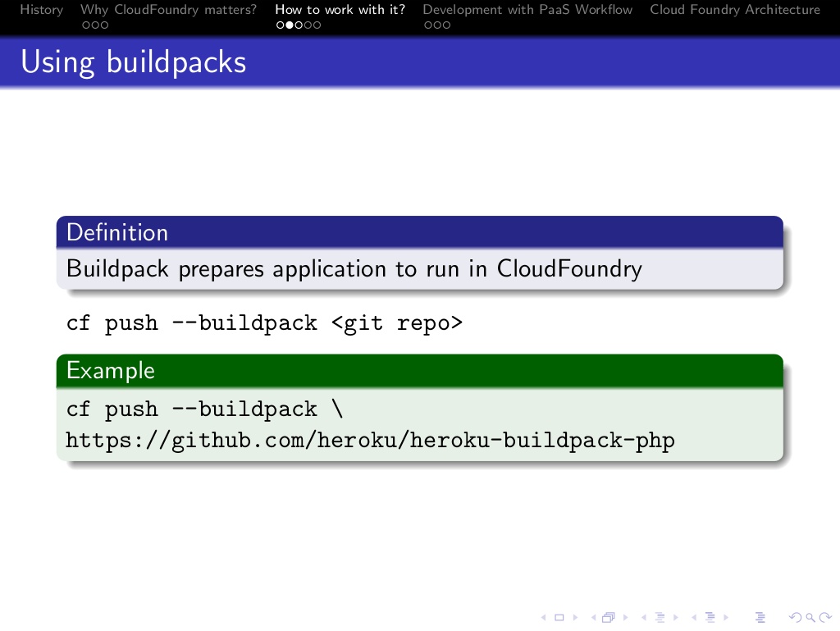The height and width of the screenshot is (631, 840).
Task: Open Development with PaaS Workflow section
Action: coord(527,10)
